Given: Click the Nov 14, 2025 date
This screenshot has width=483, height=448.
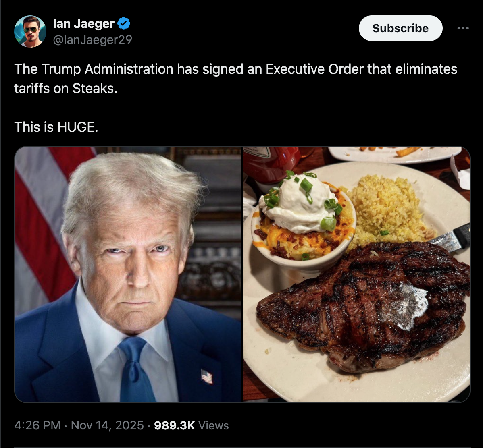Looking at the screenshot, I should click(107, 425).
